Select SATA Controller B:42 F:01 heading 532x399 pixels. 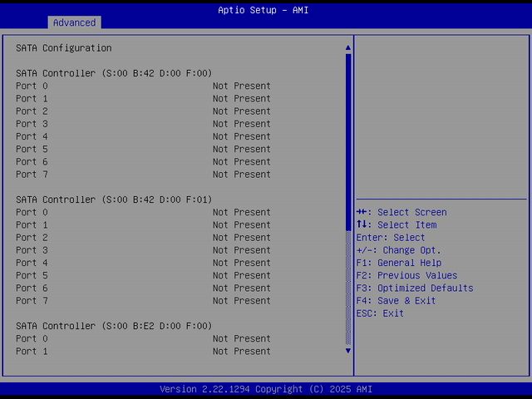114,199
